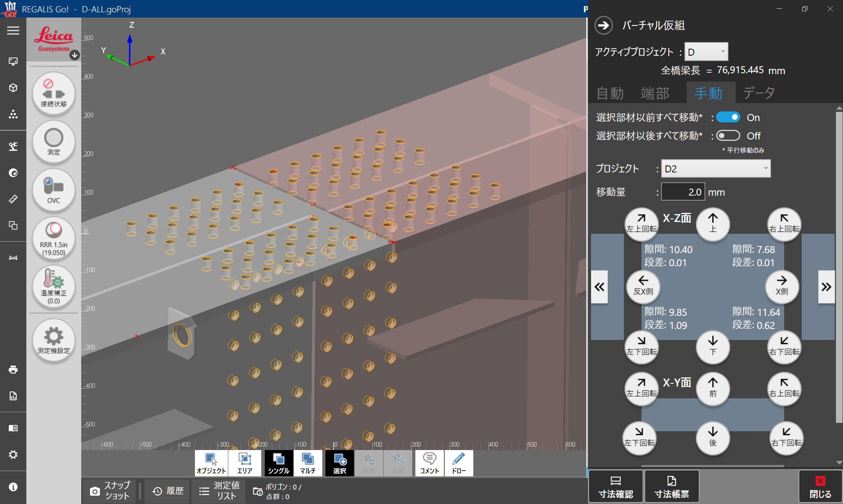
Task: Expand the プロジェクト D2 dropdown
Action: tap(716, 169)
